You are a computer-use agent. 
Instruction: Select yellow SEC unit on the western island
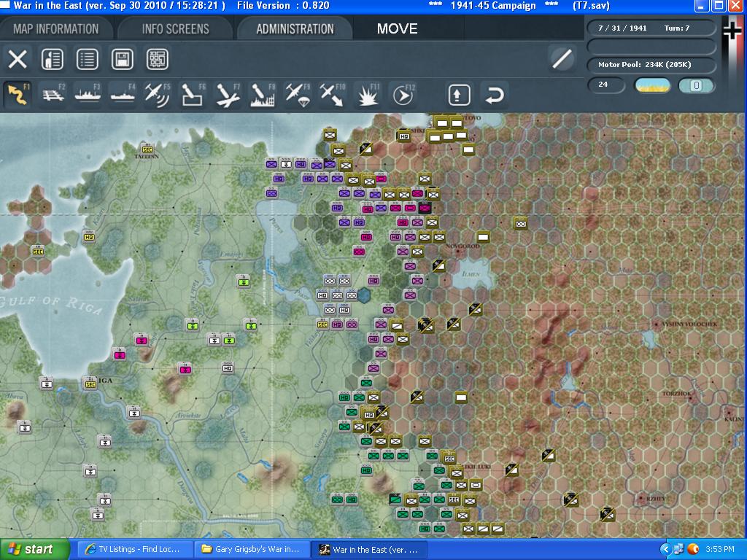[38, 252]
